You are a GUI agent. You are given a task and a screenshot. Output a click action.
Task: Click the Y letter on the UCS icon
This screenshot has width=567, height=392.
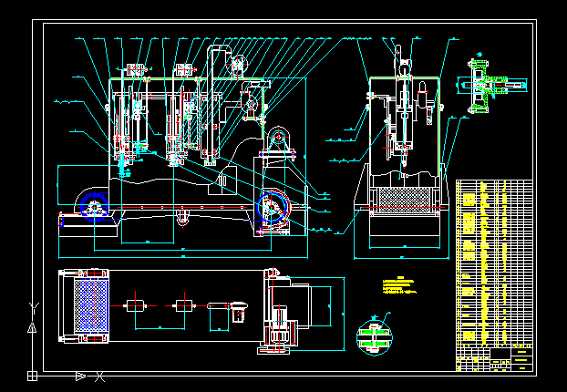(33, 307)
